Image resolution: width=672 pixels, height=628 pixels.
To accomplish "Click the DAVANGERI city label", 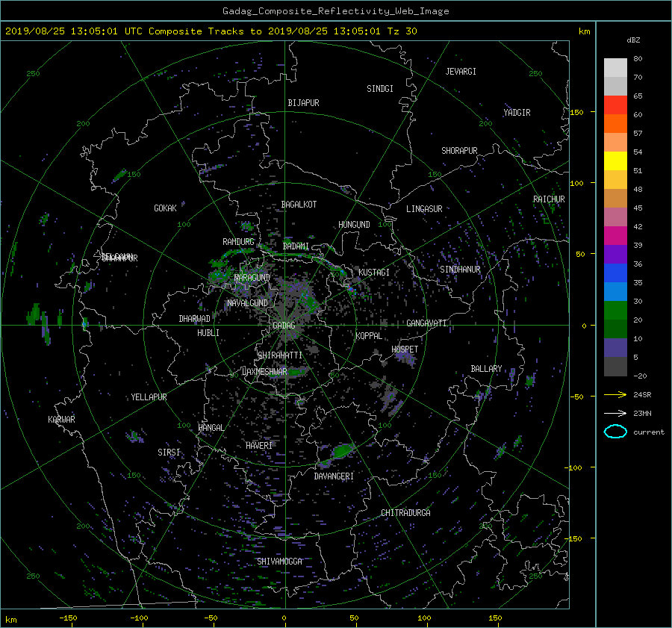I will point(334,476).
